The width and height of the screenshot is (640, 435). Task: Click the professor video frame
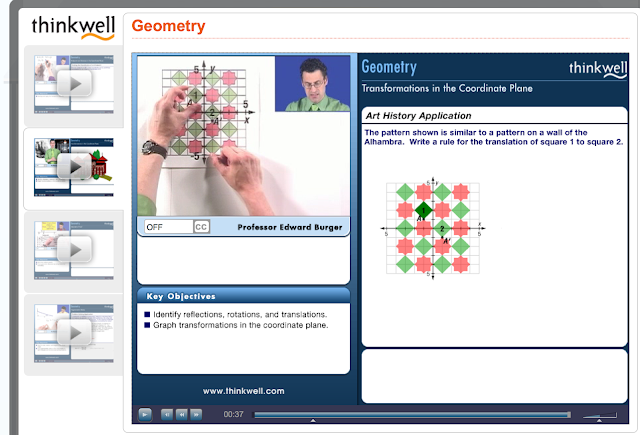(244, 135)
